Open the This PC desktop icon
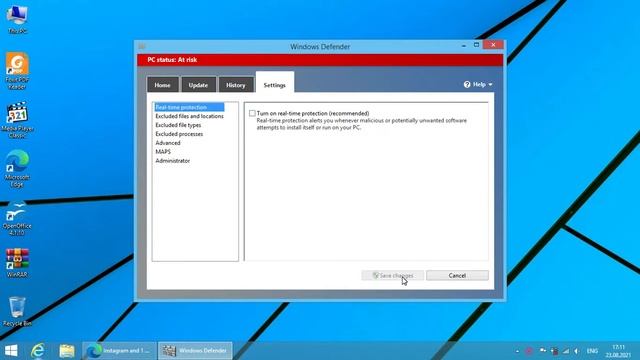 pyautogui.click(x=17, y=19)
